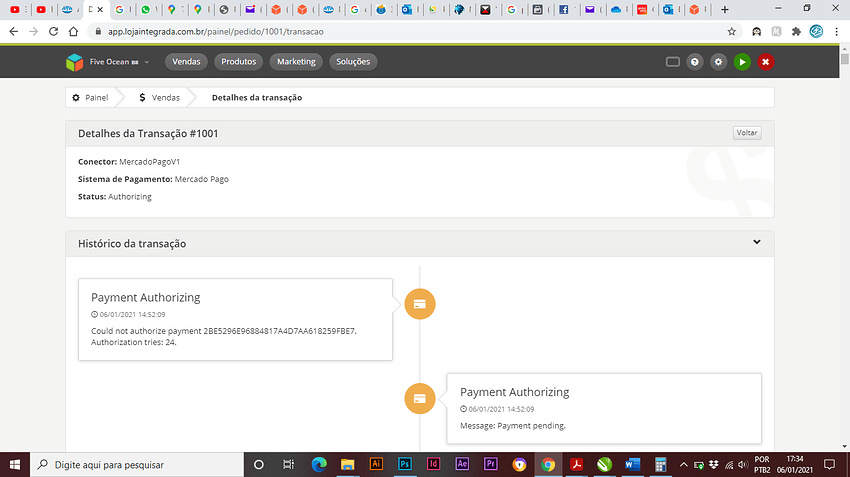Open the settings gear in app header
The height and width of the screenshot is (477, 850).
[718, 62]
